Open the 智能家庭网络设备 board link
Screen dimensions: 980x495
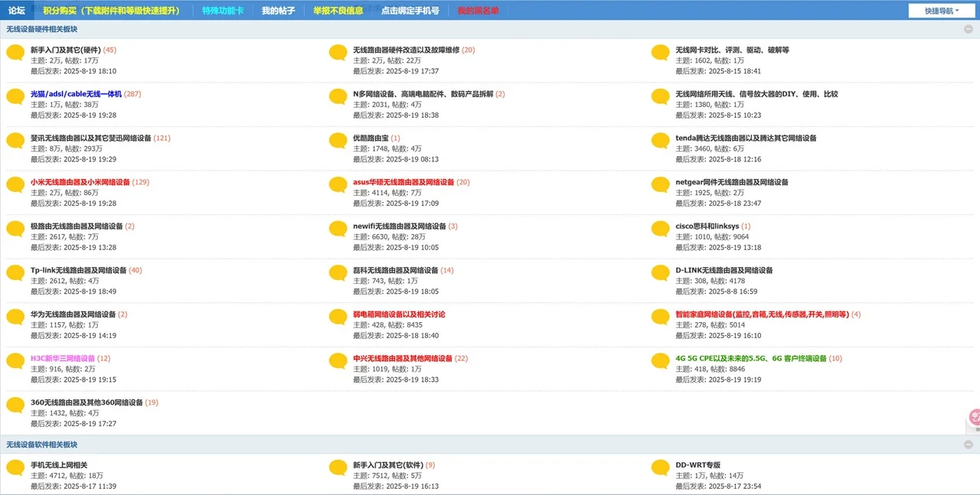[762, 314]
